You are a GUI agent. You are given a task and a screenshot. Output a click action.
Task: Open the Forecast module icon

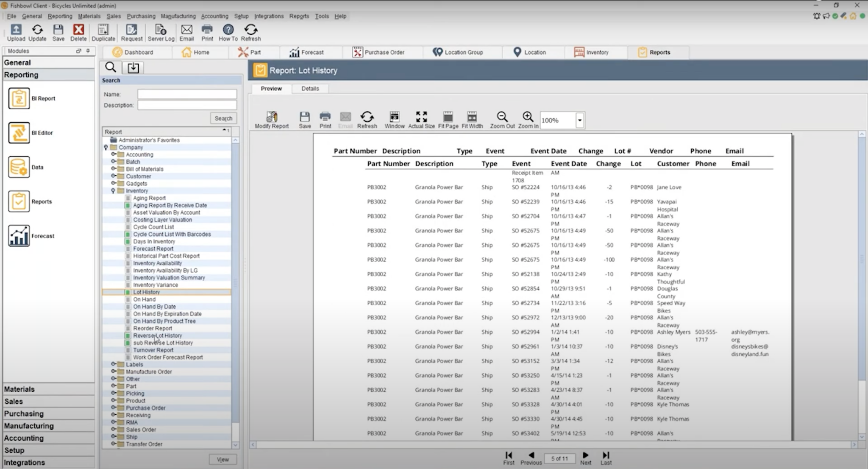coord(19,236)
